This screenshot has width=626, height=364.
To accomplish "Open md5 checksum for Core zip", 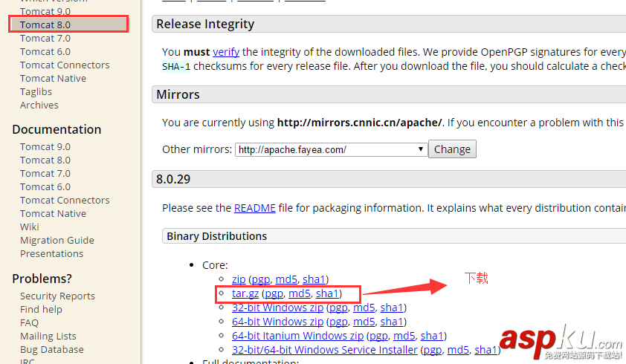I will (286, 280).
